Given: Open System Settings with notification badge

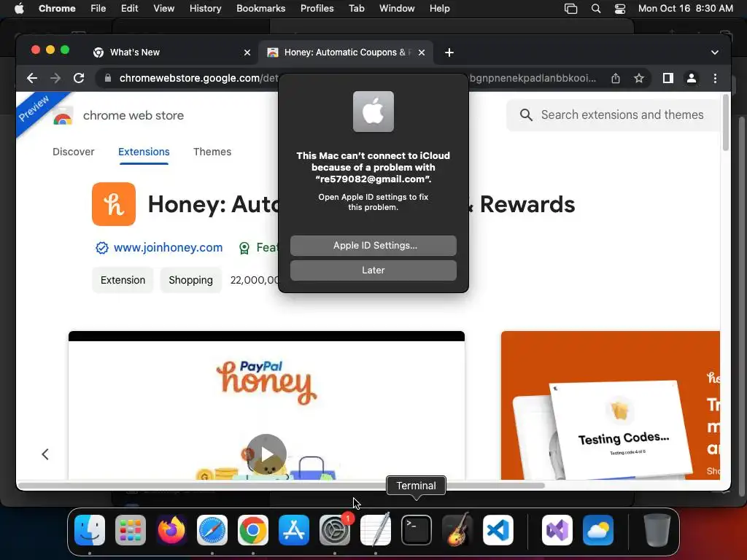Looking at the screenshot, I should [334, 530].
